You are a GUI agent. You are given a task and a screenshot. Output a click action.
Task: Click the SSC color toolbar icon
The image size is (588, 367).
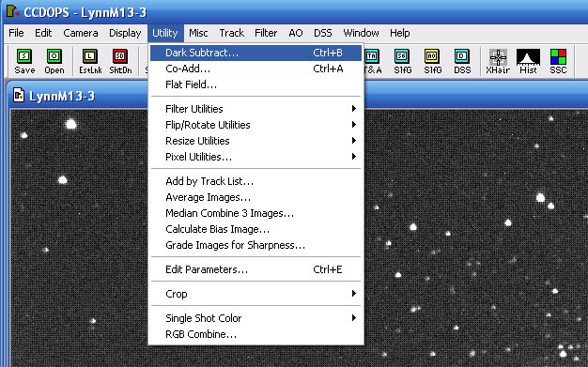[x=558, y=61]
